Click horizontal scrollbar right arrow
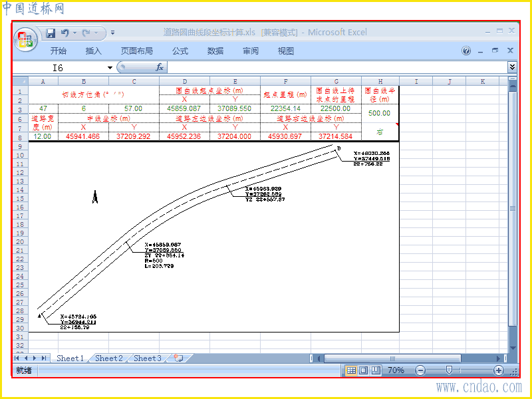Image resolution: width=532 pixels, height=399 pixels. point(498,358)
